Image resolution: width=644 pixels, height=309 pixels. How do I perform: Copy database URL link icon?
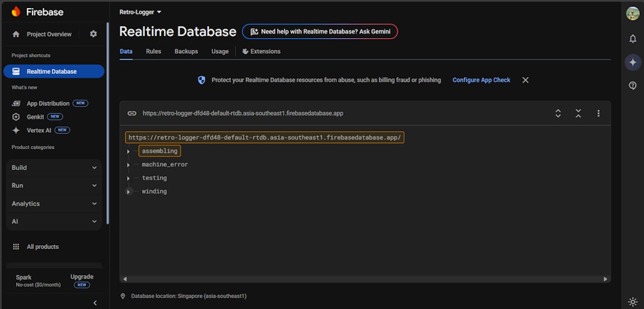tap(132, 114)
